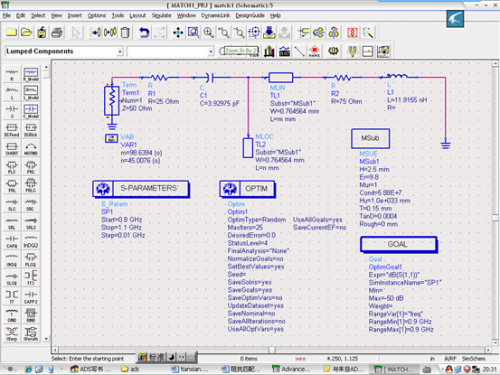Click the 'C=3.92975 pF' capacitor value

(x=219, y=104)
